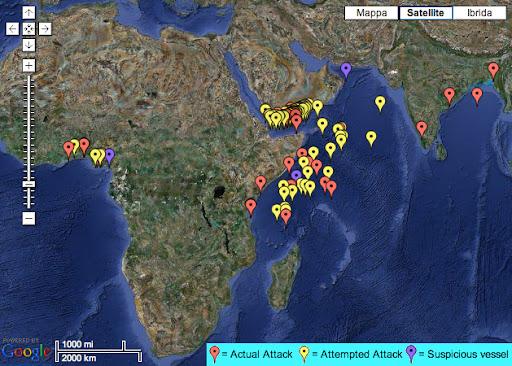Pan the map right with arrow button
512x366 pixels.
click(x=45, y=29)
